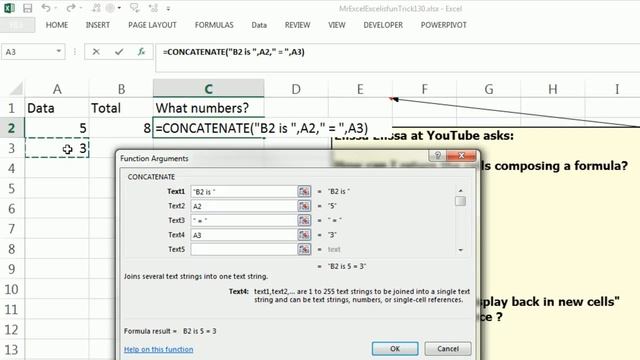Collapse dialog via Text4 range selector icon
The width and height of the screenshot is (640, 360).
[x=304, y=235]
